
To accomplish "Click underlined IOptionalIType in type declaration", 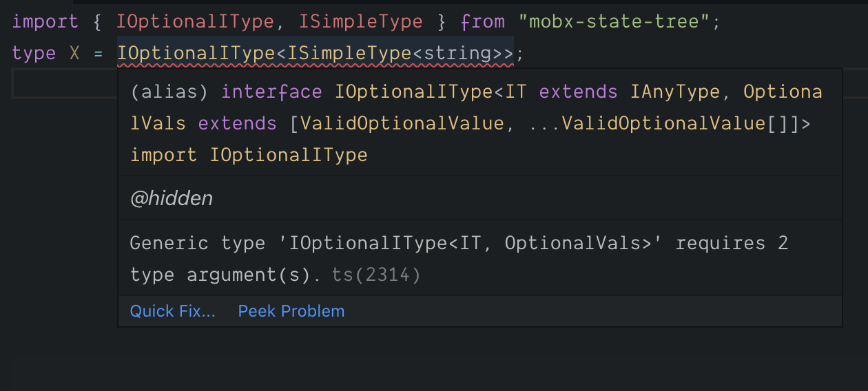I will point(195,53).
